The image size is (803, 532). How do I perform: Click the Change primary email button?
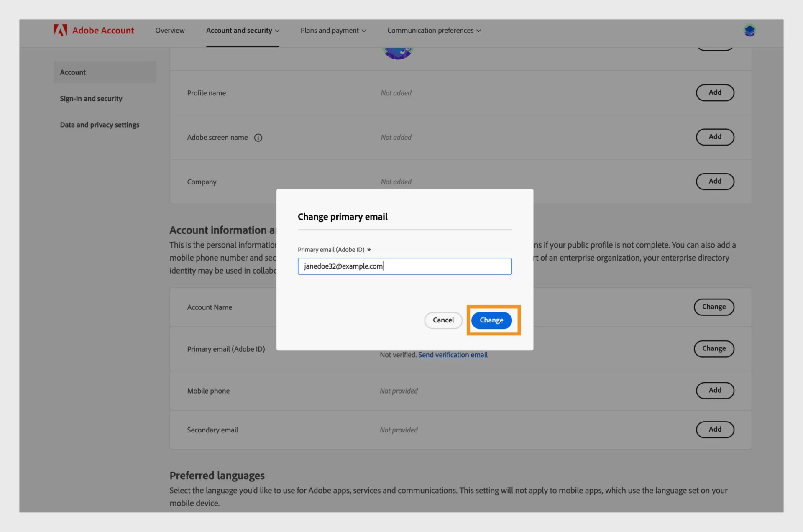[x=491, y=320]
